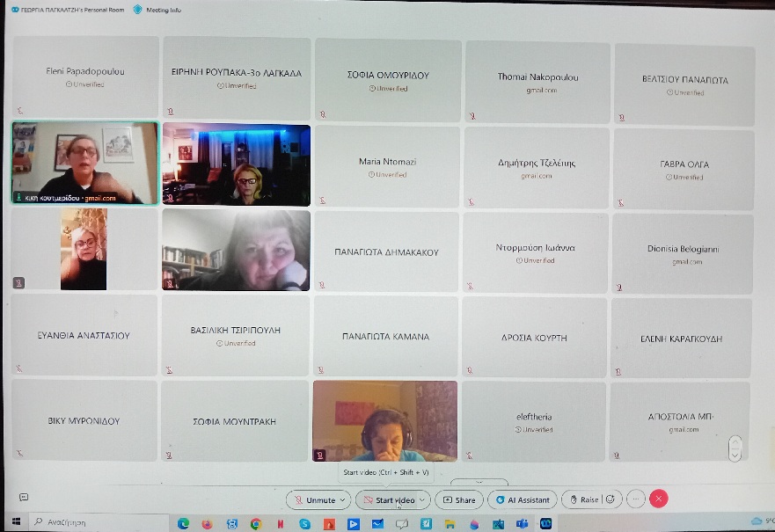The height and width of the screenshot is (532, 775).
Task: Launch Google Chrome from the taskbar
Action: coord(255,523)
